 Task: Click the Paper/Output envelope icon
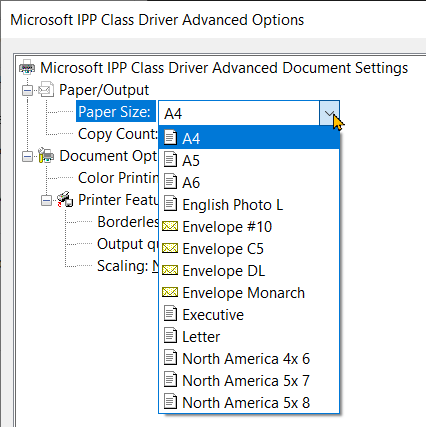[46, 90]
